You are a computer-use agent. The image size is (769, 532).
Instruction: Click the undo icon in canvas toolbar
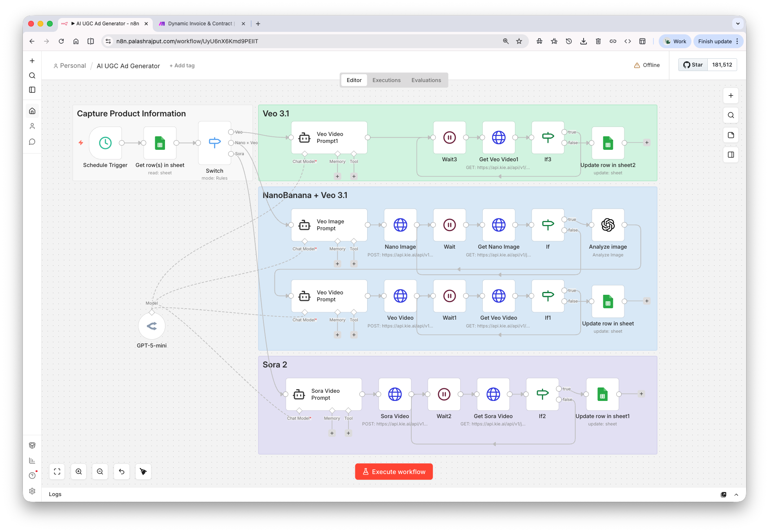[x=121, y=472]
